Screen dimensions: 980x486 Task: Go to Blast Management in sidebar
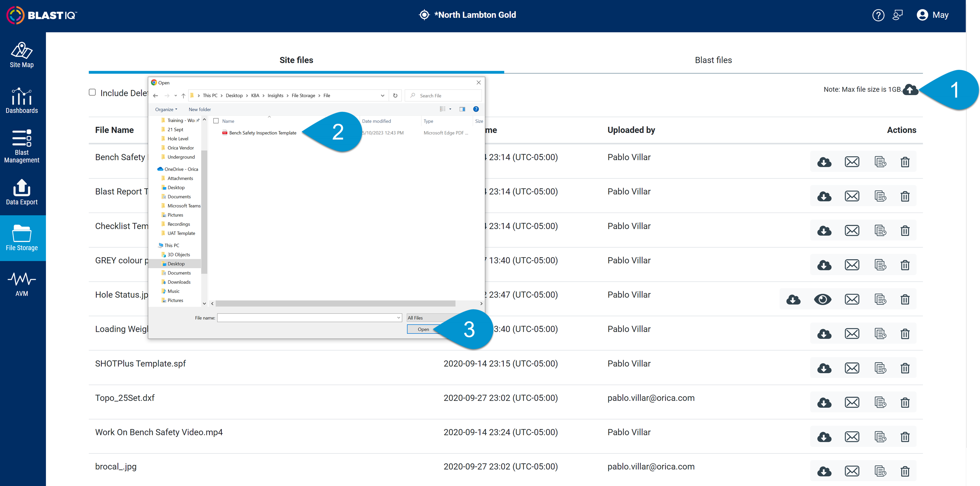[22, 146]
